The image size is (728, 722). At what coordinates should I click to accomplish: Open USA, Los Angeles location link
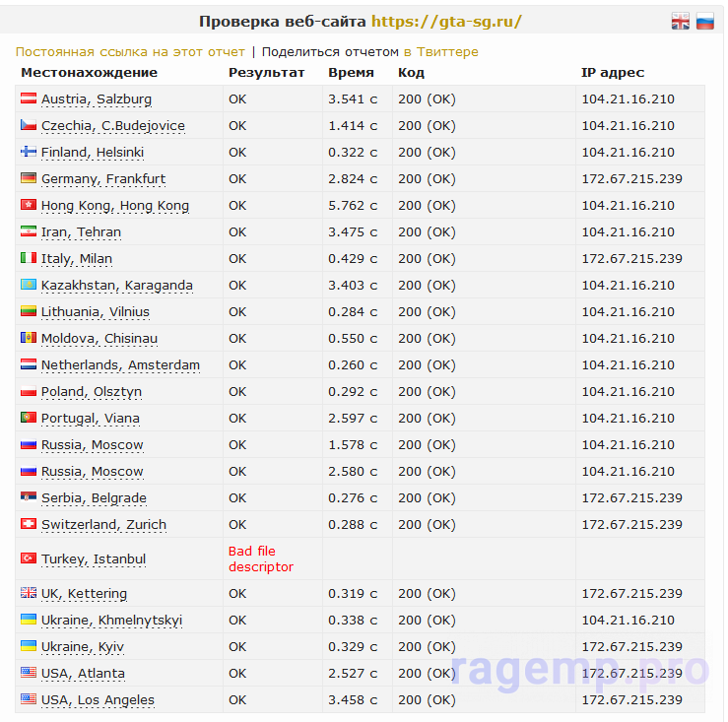(x=98, y=699)
